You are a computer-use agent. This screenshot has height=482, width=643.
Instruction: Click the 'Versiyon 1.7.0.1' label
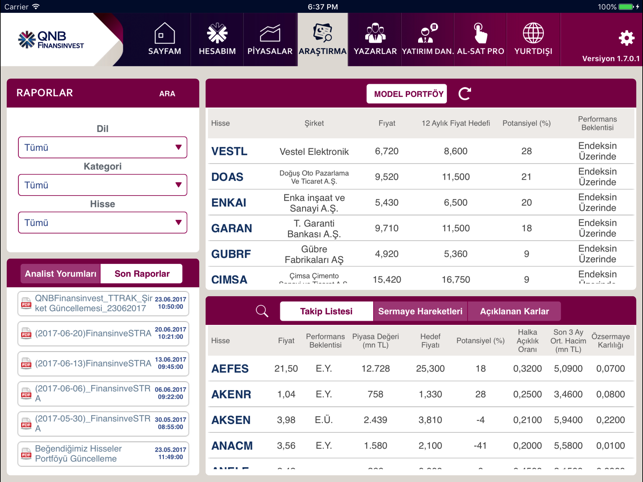click(x=611, y=59)
